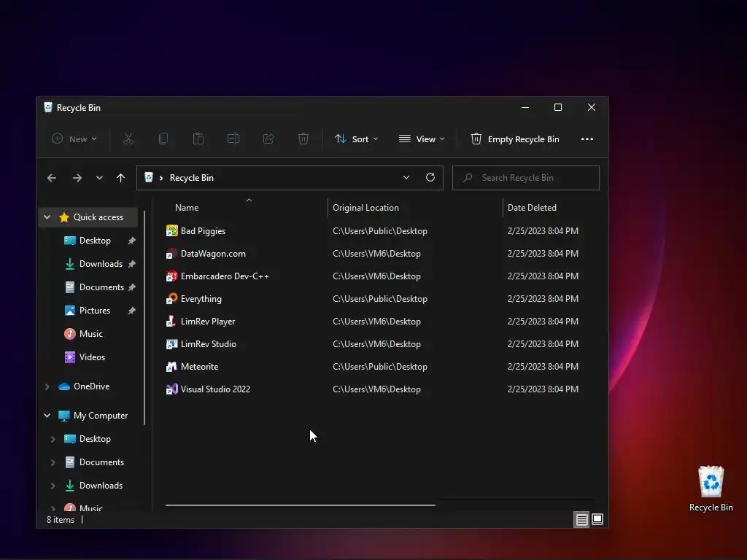The image size is (747, 560).
Task: Select Desktop under Quick access
Action: coord(95,241)
